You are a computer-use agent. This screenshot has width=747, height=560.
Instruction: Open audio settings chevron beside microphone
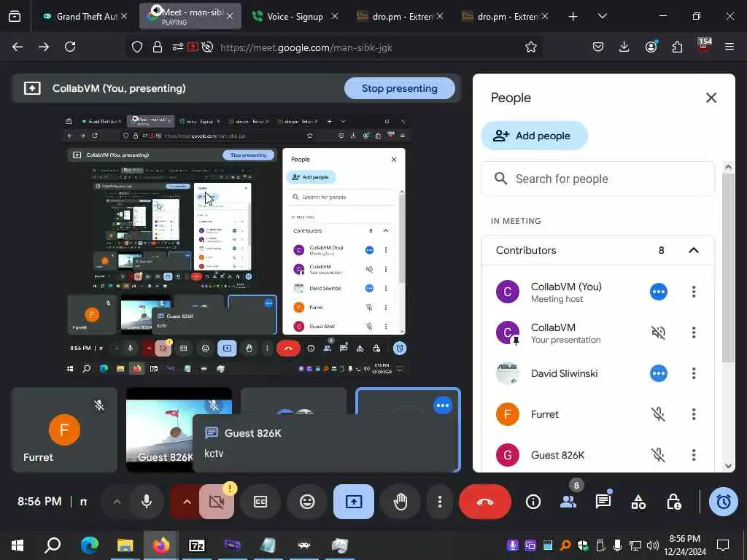pos(117,502)
